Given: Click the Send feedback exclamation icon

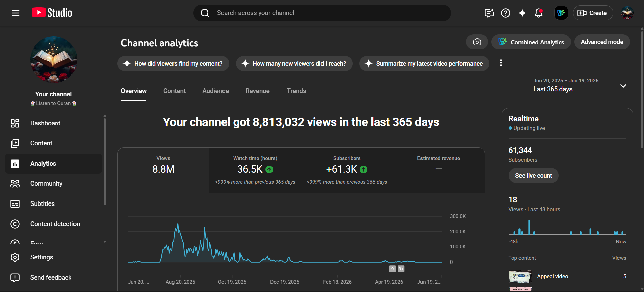Looking at the screenshot, I should (x=15, y=278).
